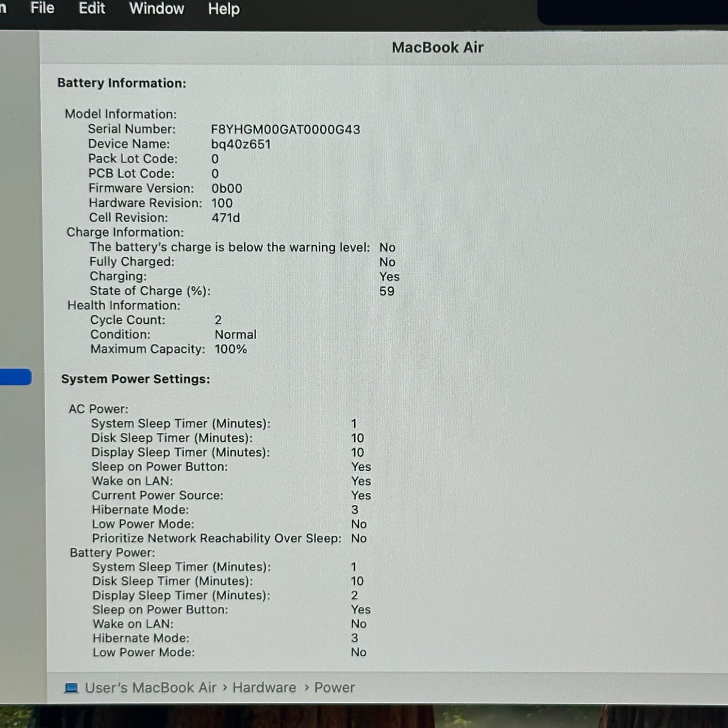
Task: Click the laptop icon in the path bar
Action: pos(71,688)
